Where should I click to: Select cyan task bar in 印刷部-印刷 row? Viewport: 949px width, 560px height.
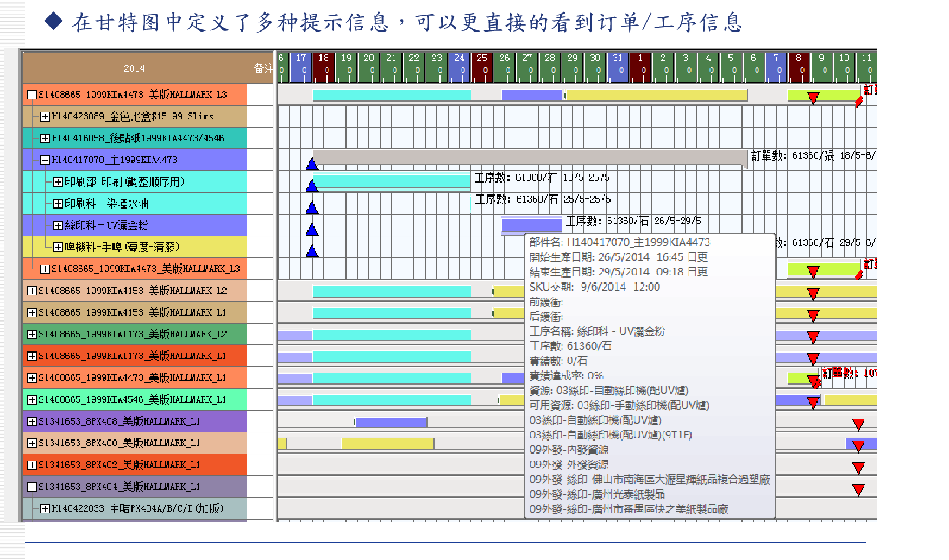pyautogui.click(x=391, y=181)
